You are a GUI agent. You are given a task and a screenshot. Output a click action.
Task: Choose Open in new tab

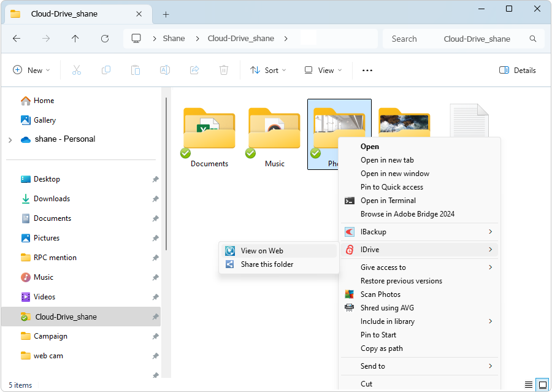click(387, 160)
